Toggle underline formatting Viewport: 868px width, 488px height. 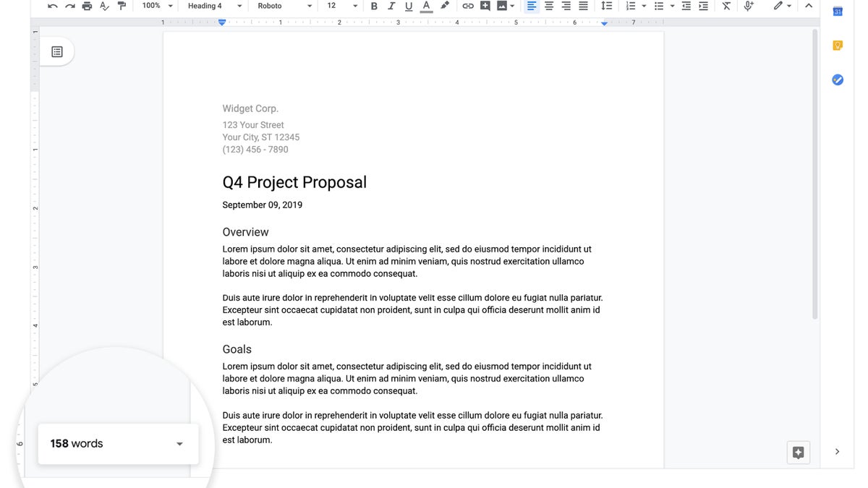click(x=409, y=6)
